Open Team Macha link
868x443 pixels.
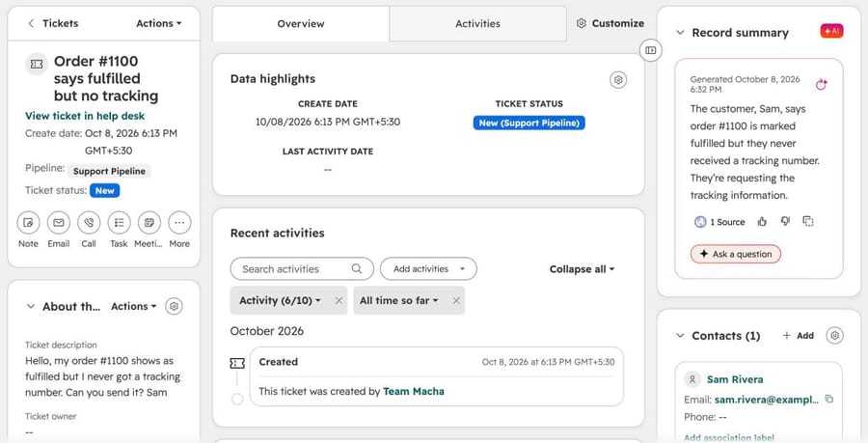414,392
